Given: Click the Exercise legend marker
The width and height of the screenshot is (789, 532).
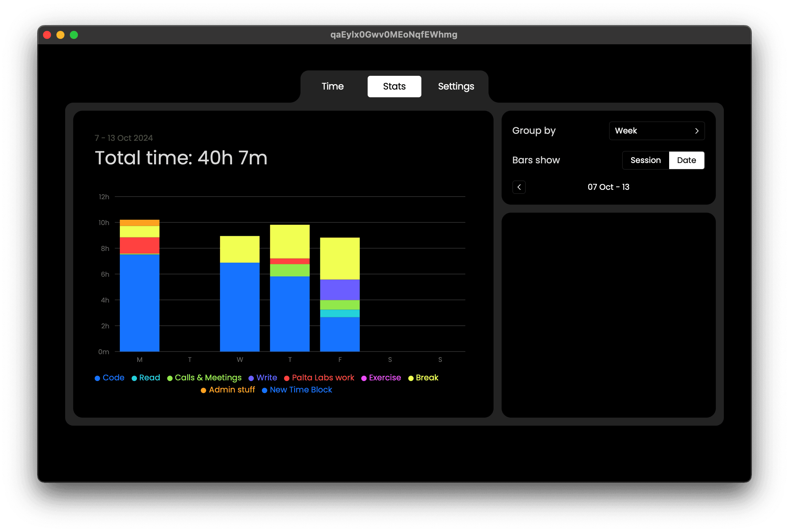Looking at the screenshot, I should [364, 378].
